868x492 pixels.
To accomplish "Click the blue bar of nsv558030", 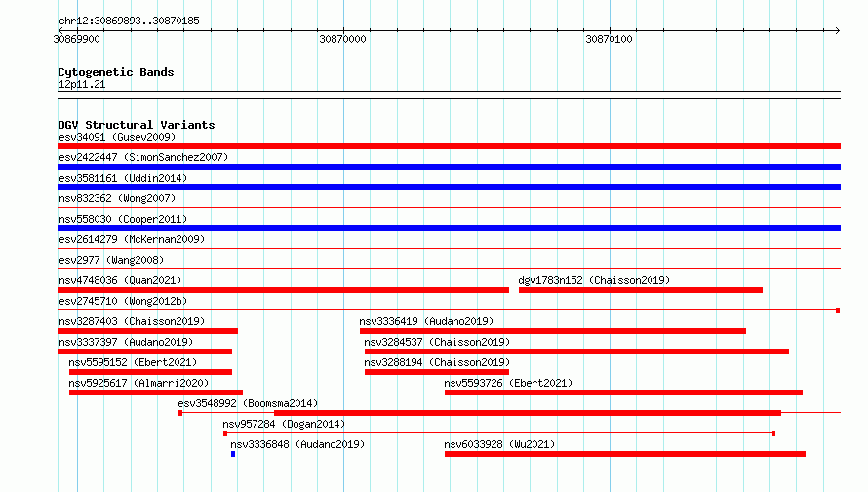I will pyautogui.click(x=449, y=228).
